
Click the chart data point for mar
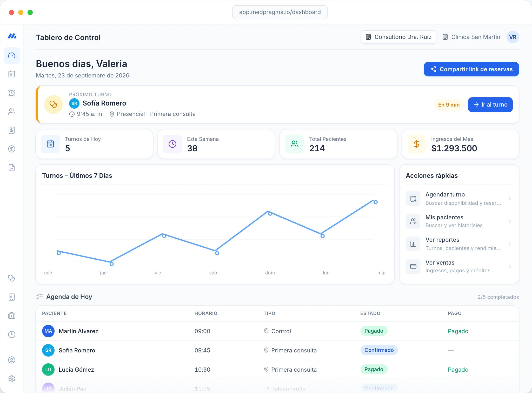[376, 202]
